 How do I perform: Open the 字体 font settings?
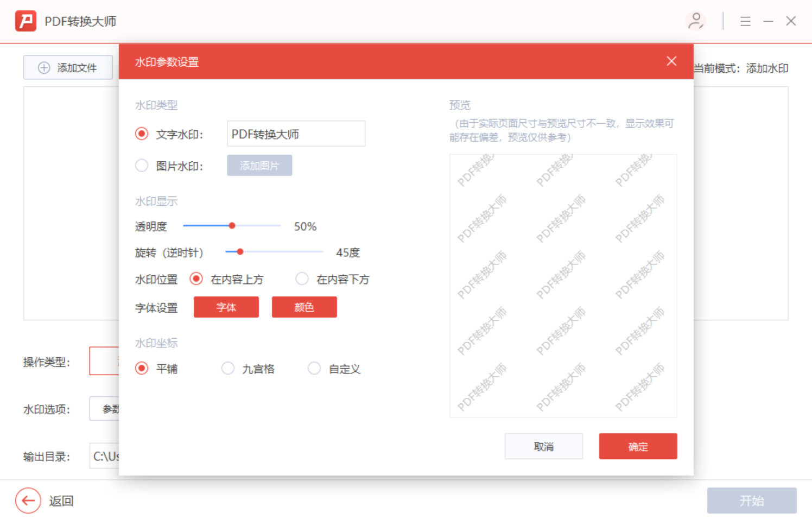coord(226,307)
